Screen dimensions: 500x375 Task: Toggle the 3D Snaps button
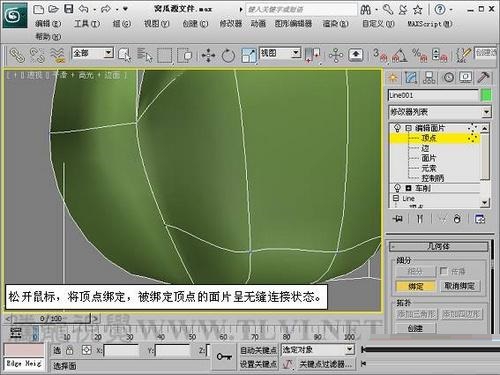380,55
